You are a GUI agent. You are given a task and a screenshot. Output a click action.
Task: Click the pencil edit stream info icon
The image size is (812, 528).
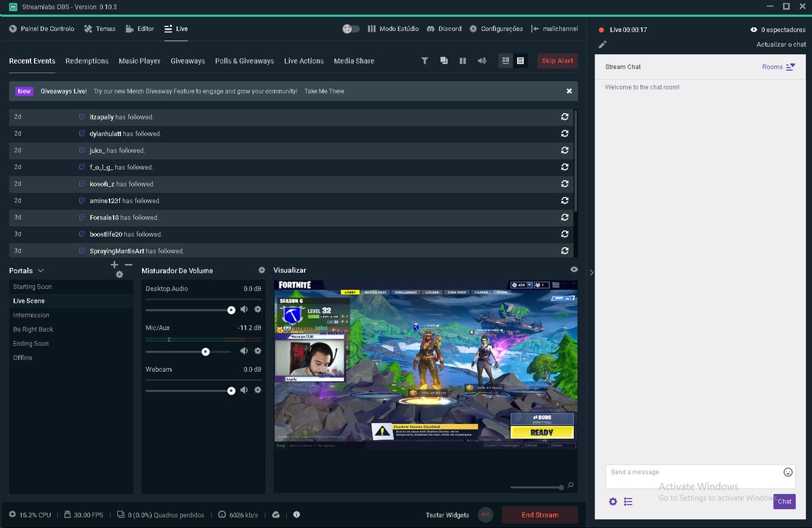tap(603, 45)
